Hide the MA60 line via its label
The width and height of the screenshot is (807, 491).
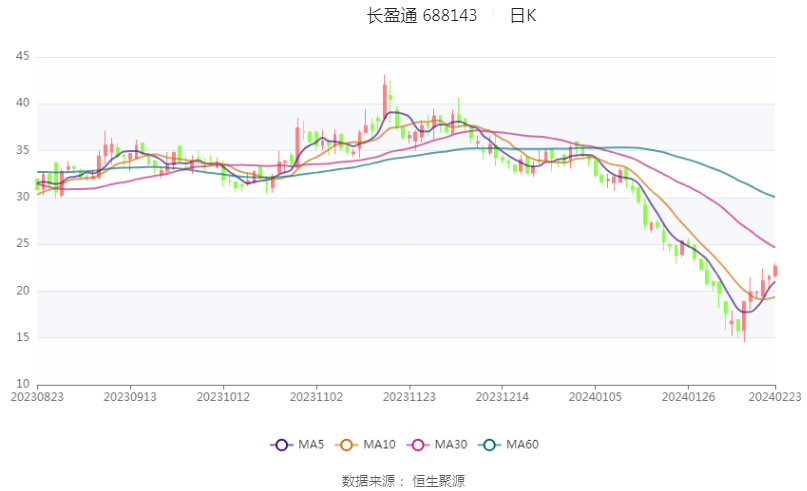click(522, 445)
